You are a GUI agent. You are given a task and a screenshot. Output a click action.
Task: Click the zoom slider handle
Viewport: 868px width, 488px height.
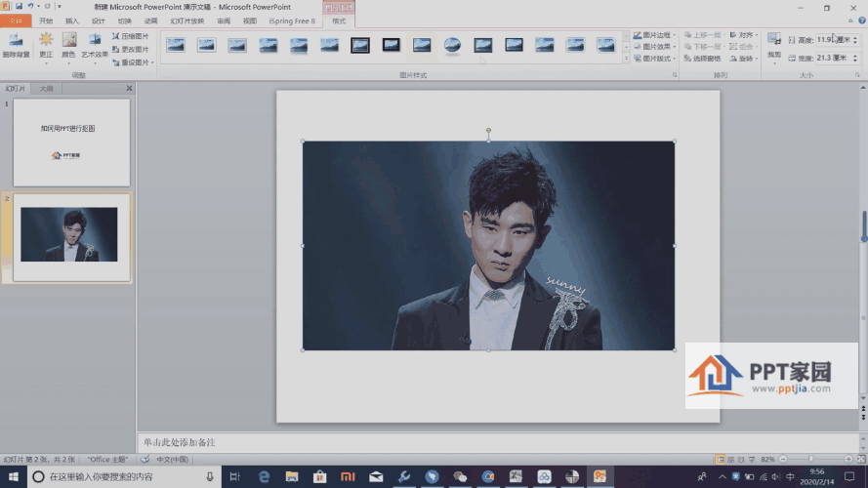(810, 460)
